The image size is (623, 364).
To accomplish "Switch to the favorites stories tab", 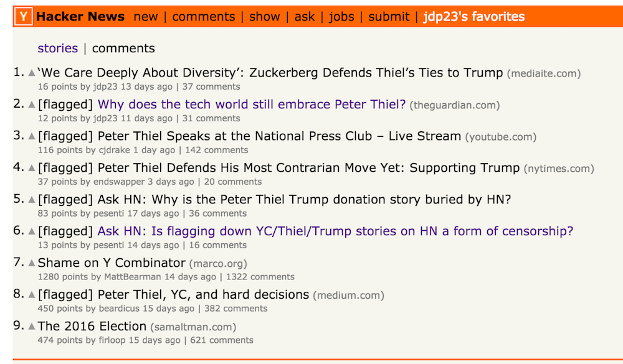I will 57,49.
